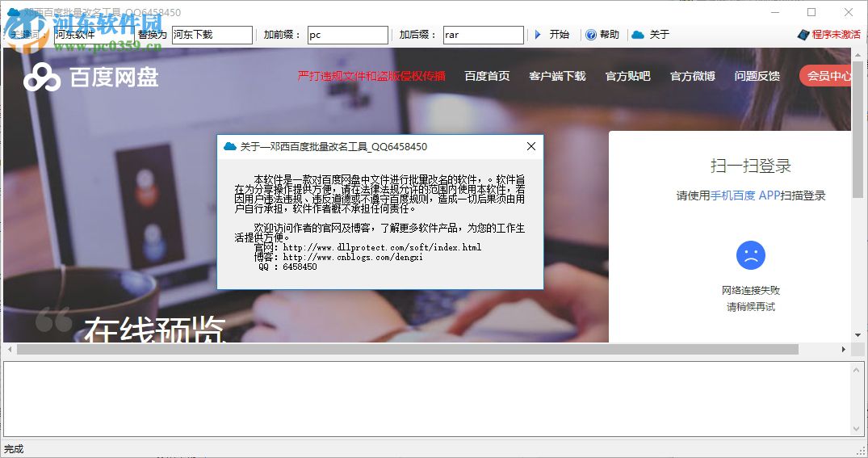Image resolution: width=868 pixels, height=458 pixels.
Task: Click the 完成 status bar text
Action: click(14, 448)
